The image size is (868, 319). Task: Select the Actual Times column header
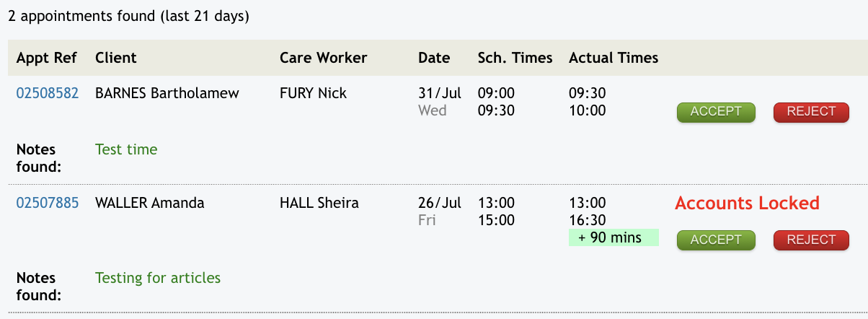[614, 58]
